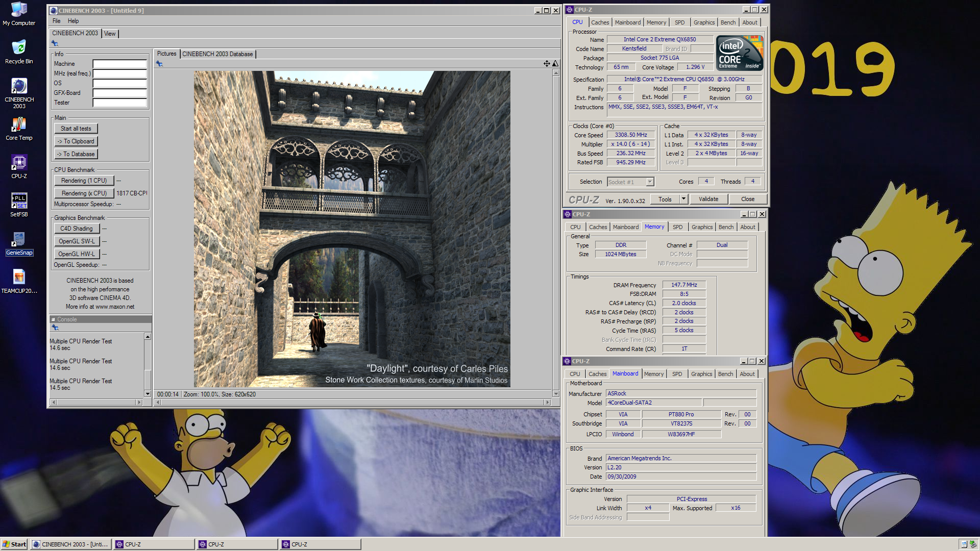The width and height of the screenshot is (980, 551).
Task: Select Core Temp desktop shortcut
Action: pos(19,129)
